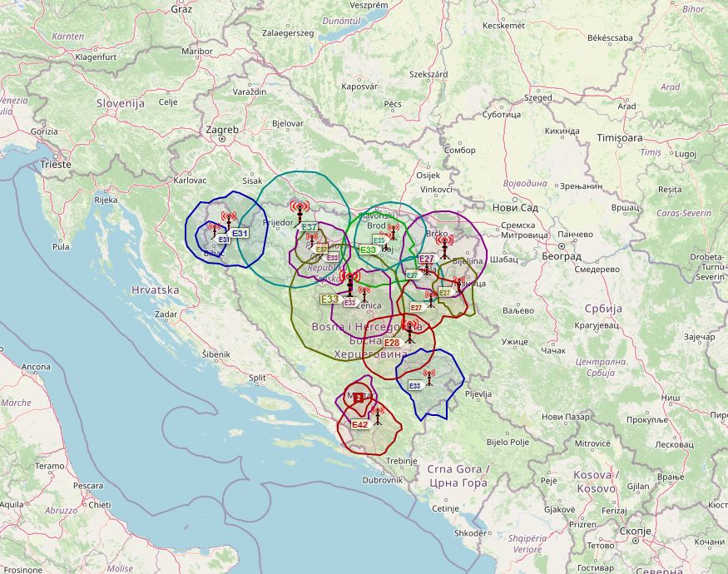Click the small transmitter icon above Zenica
Screen dimensions: 728x574
click(364, 292)
